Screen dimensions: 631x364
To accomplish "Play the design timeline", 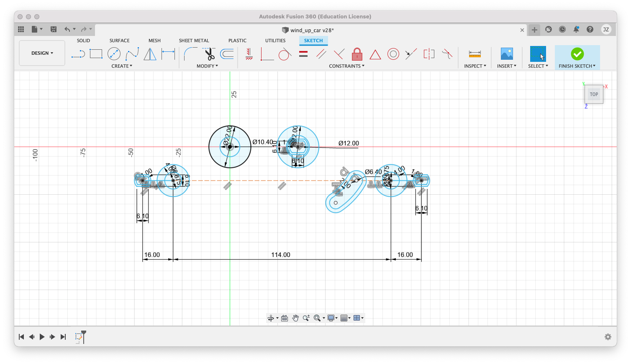I will (42, 337).
